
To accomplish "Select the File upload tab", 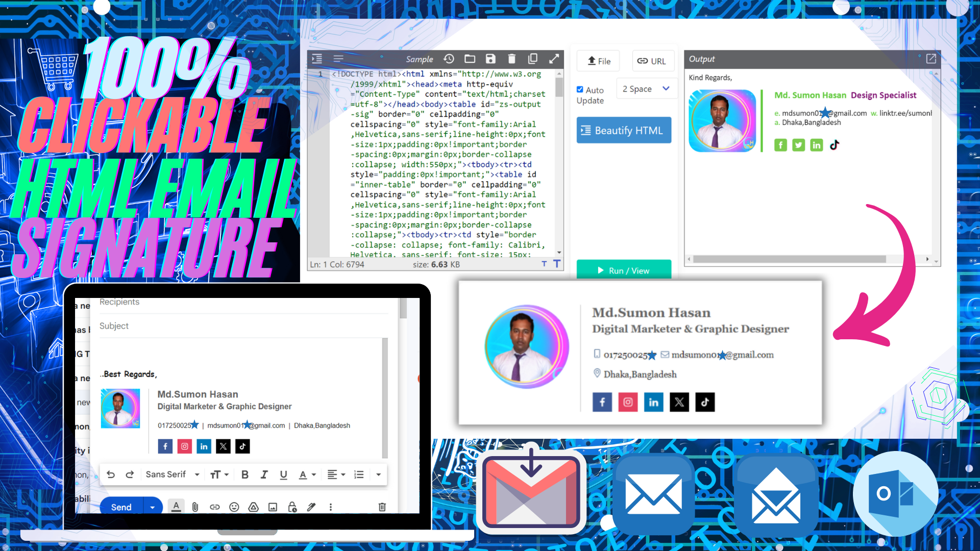I will coord(598,62).
